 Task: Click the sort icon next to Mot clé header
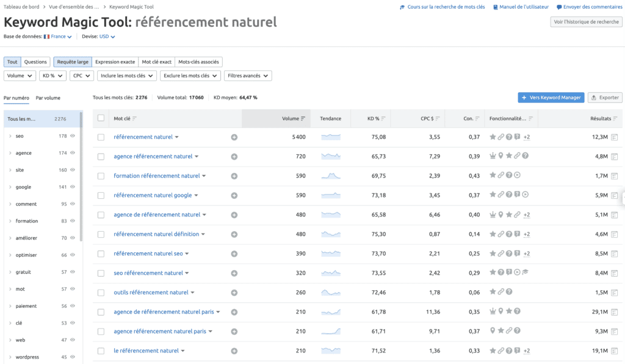(134, 119)
